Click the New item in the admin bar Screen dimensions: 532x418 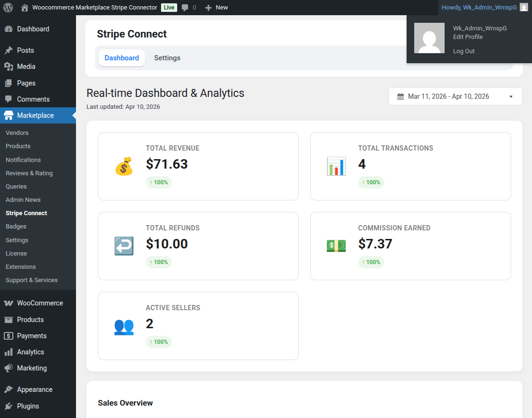pos(216,7)
